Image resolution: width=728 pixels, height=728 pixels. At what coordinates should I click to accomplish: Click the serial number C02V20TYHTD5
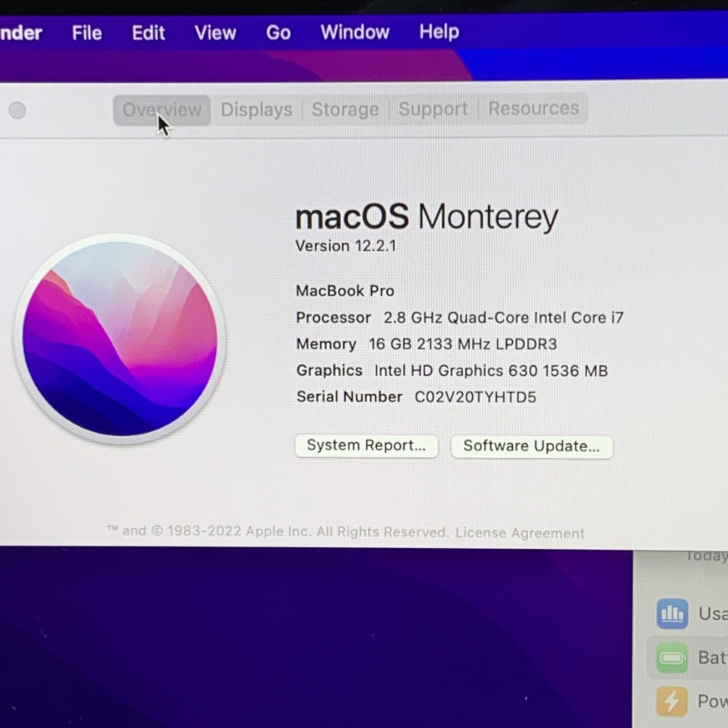pos(475,397)
